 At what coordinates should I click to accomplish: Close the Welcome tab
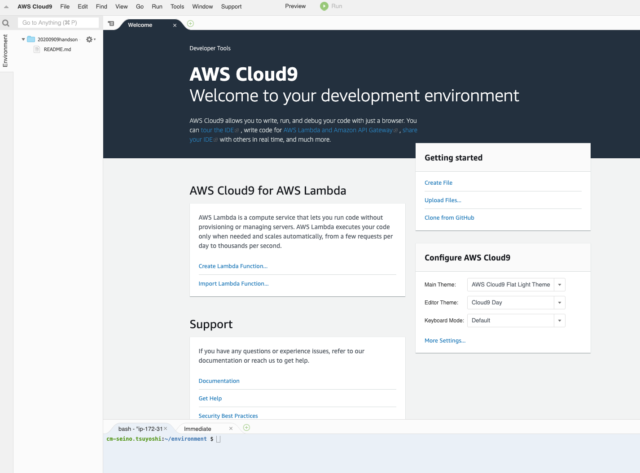(x=175, y=25)
